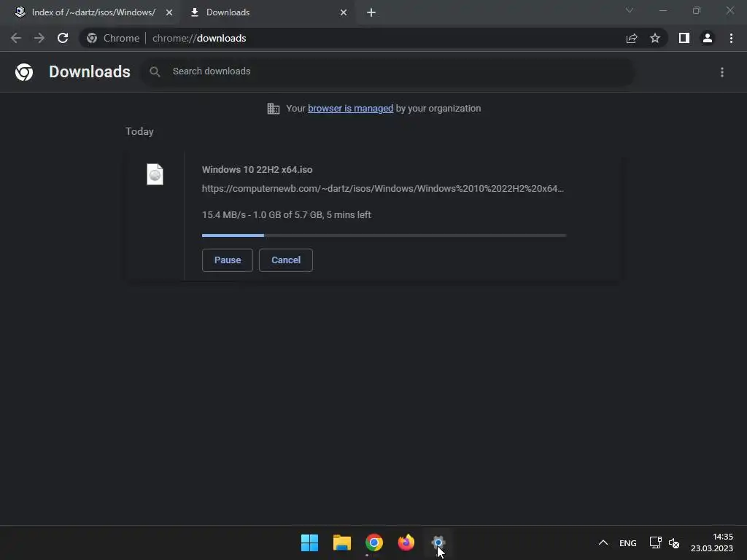The height and width of the screenshot is (560, 747).
Task: Open the Windows Start menu
Action: 309,542
